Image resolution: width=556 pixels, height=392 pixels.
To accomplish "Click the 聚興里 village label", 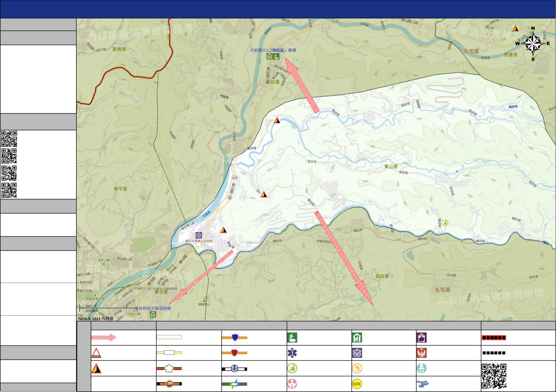I will point(119,49).
